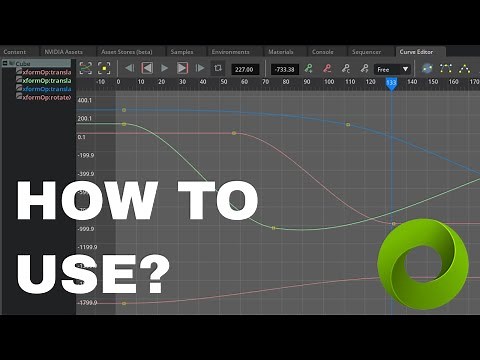The image size is (480, 360).
Task: Select the green xformOp:transla channel
Action: 47,80
